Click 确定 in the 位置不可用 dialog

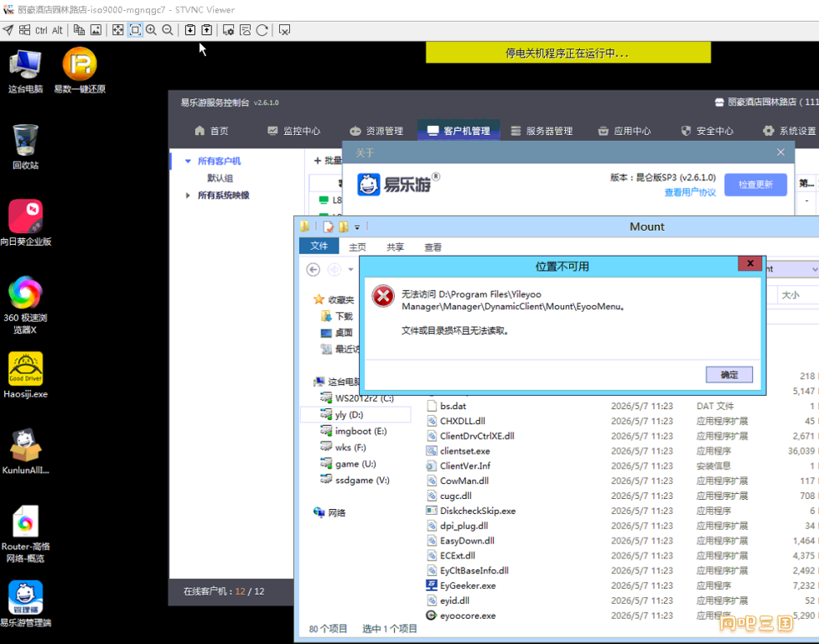(729, 375)
